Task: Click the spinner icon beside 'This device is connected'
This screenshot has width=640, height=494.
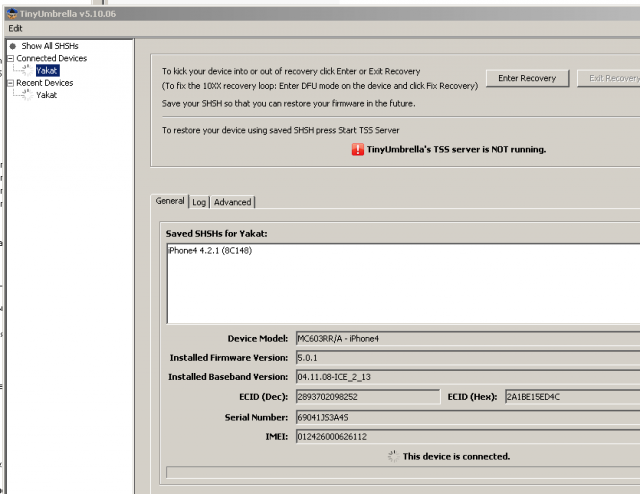Action: pos(393,456)
